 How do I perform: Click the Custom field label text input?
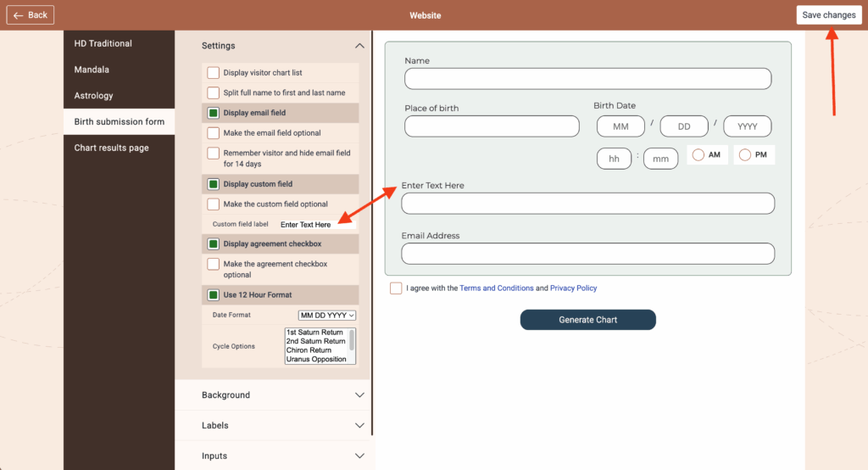pyautogui.click(x=316, y=225)
